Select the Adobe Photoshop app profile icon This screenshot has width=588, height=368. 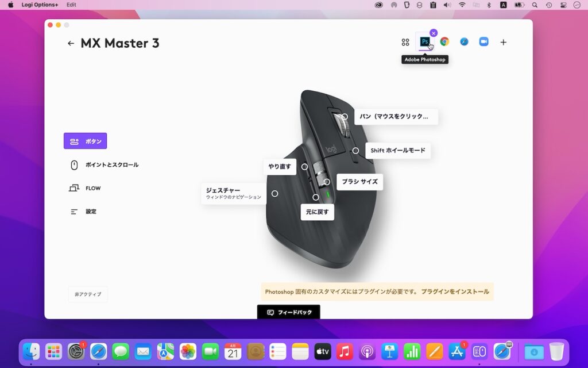pyautogui.click(x=425, y=42)
